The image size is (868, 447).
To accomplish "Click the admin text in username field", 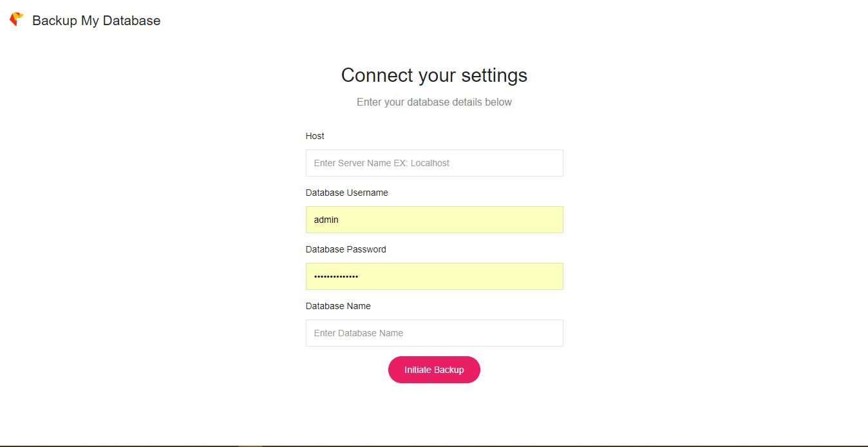I will (326, 220).
